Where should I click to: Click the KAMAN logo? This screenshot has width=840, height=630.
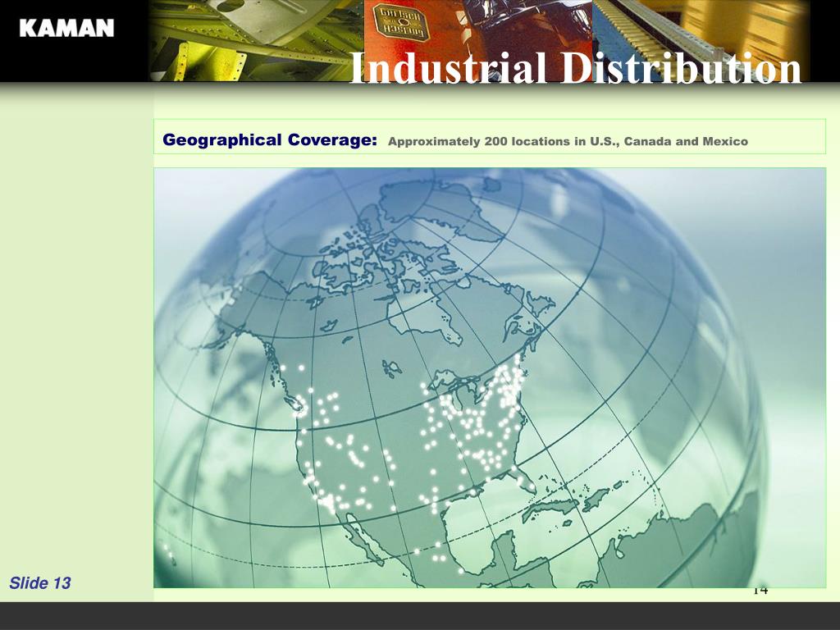coord(66,28)
